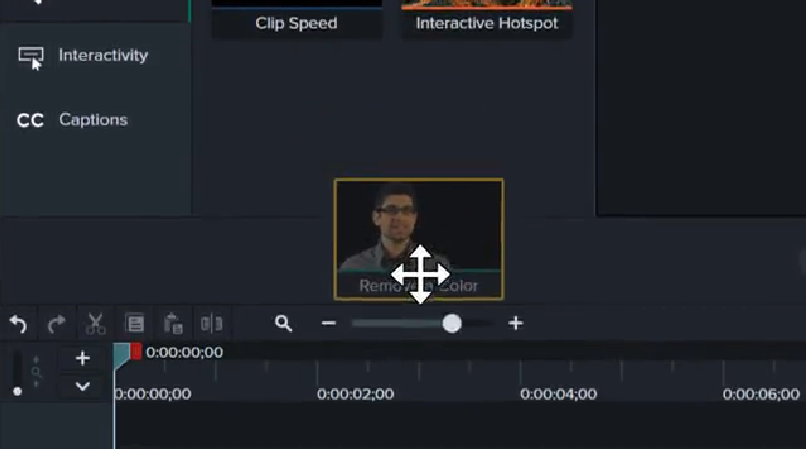The image size is (806, 449).
Task: Select the Clip Speed effect
Action: (x=297, y=19)
